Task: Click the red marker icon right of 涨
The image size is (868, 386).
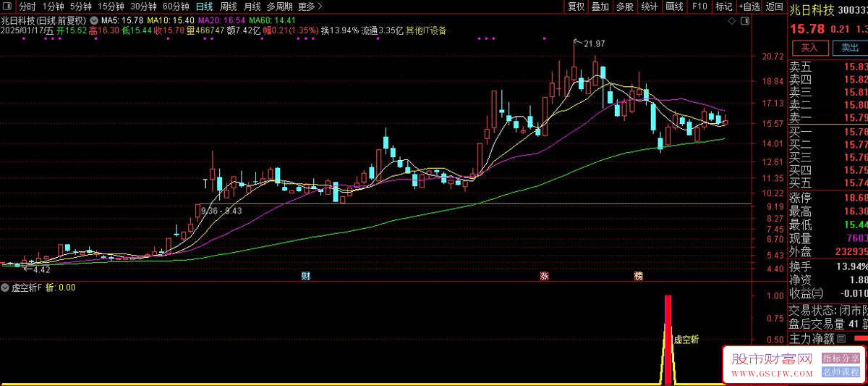Action: pos(638,276)
